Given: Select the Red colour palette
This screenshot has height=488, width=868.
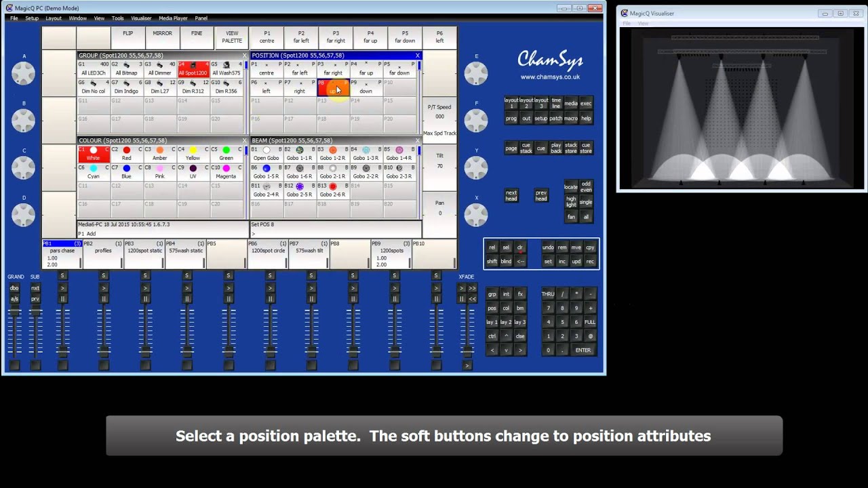Looking at the screenshot, I should tap(126, 154).
